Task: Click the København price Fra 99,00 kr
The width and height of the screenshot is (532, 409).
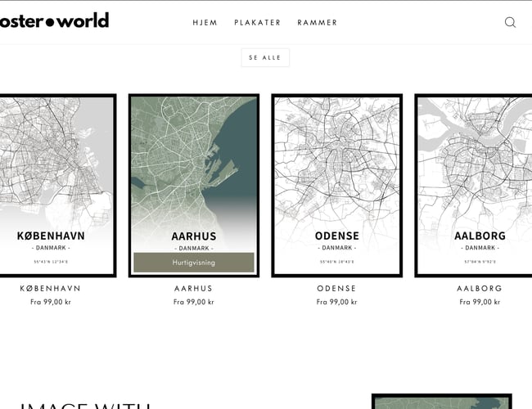Action: (51, 302)
